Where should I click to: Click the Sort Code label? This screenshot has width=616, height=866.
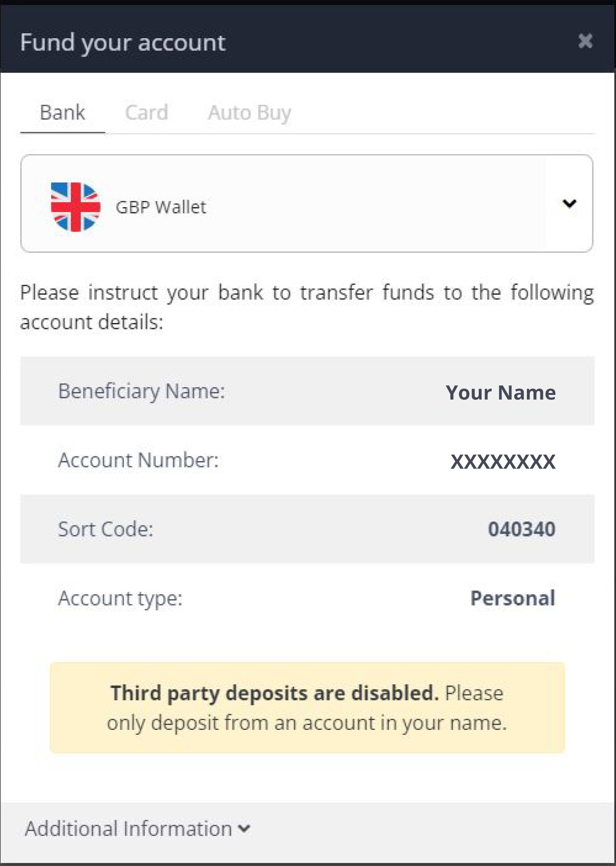tap(106, 529)
